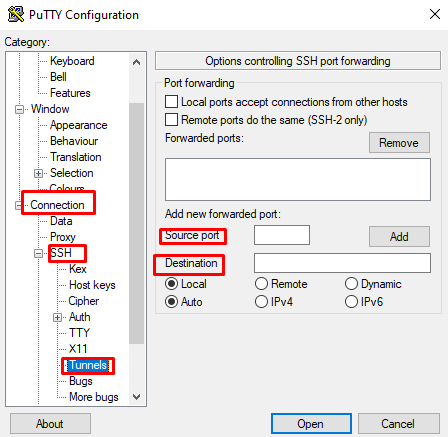The height and width of the screenshot is (437, 448).
Task: Click the Remove button
Action: pyautogui.click(x=399, y=143)
